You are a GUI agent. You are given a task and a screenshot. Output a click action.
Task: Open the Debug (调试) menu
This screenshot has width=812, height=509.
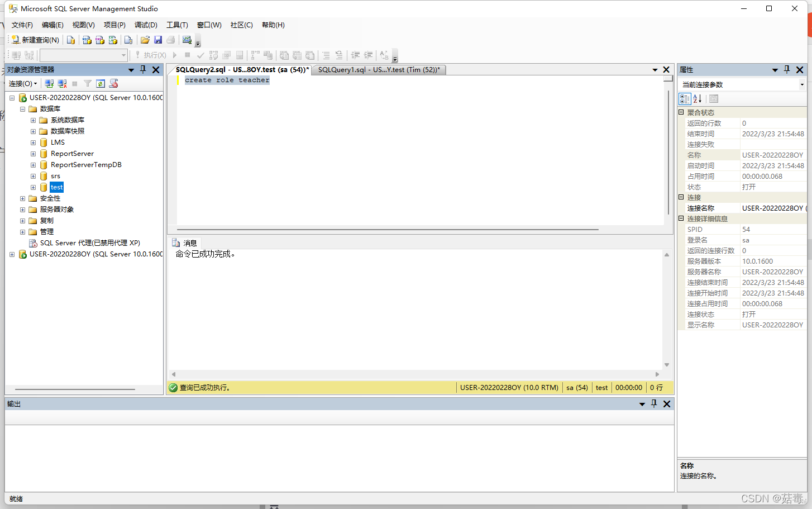(146, 25)
